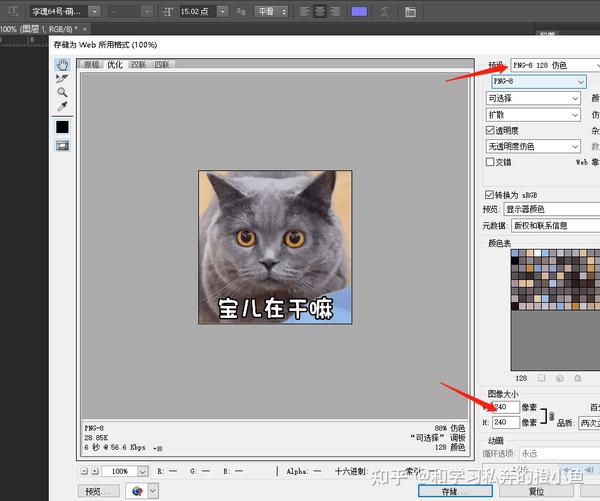Screen dimensions: 600x501
Task: Switch to the 双联 tab
Action: coord(138,64)
